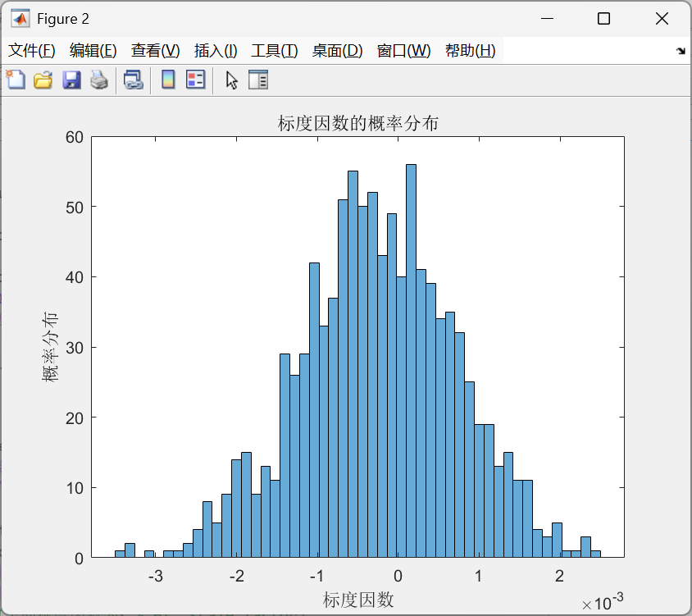Open the 工具(T) menu
Image resolution: width=692 pixels, height=616 pixels.
tap(275, 51)
